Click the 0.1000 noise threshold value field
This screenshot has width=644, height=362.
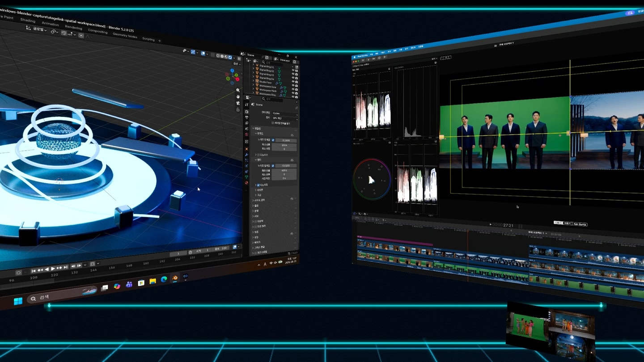click(x=286, y=140)
